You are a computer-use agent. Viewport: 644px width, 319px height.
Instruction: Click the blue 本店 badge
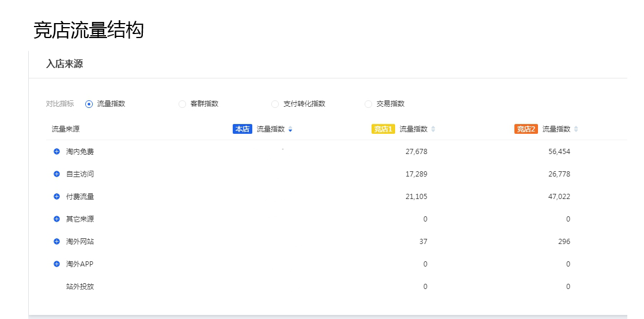[243, 129]
